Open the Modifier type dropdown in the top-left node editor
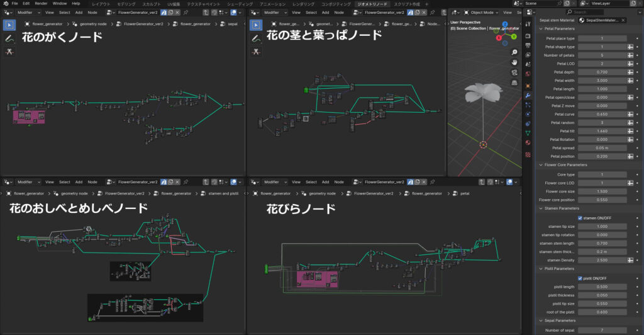Image resolution: width=644 pixels, height=335 pixels. point(28,13)
